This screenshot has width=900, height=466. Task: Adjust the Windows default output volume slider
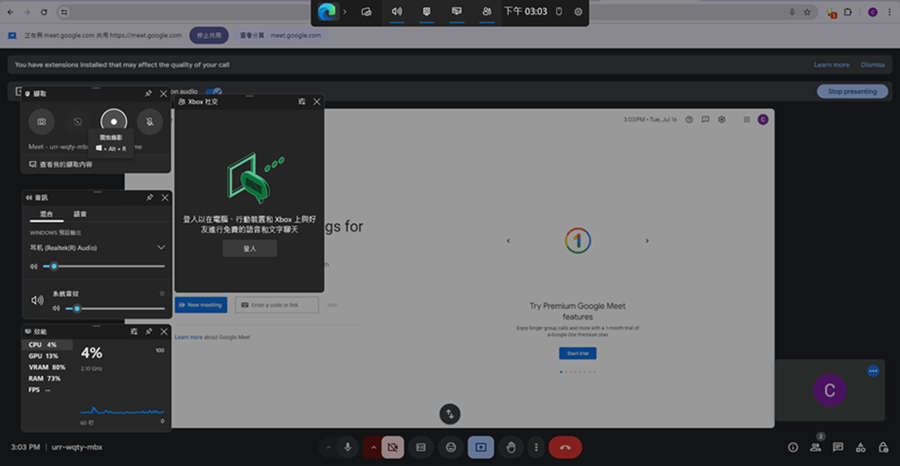[103, 266]
